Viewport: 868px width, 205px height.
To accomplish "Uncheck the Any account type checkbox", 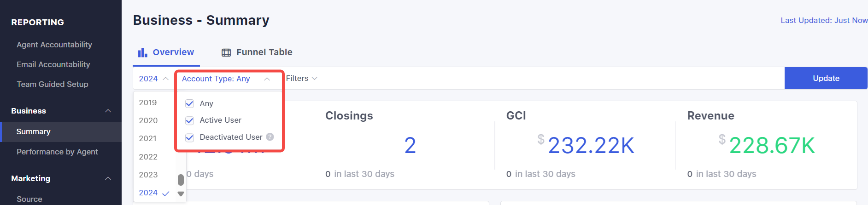I will (189, 103).
